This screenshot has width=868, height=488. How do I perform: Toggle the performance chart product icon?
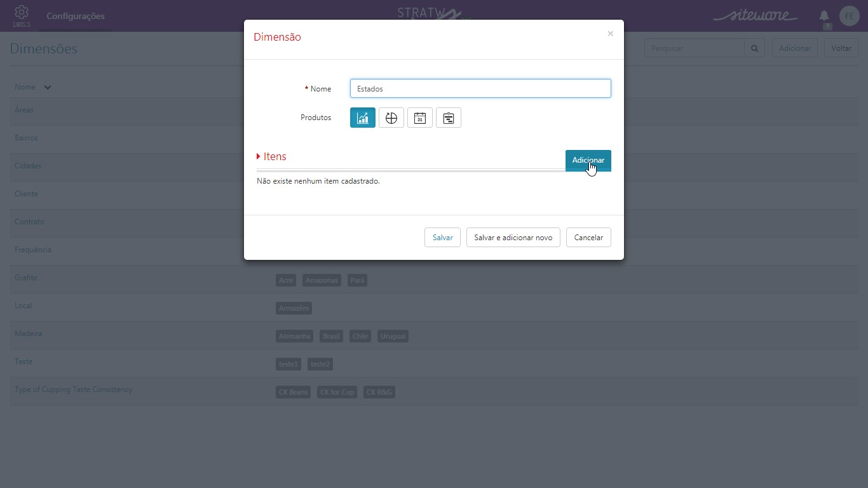(363, 118)
